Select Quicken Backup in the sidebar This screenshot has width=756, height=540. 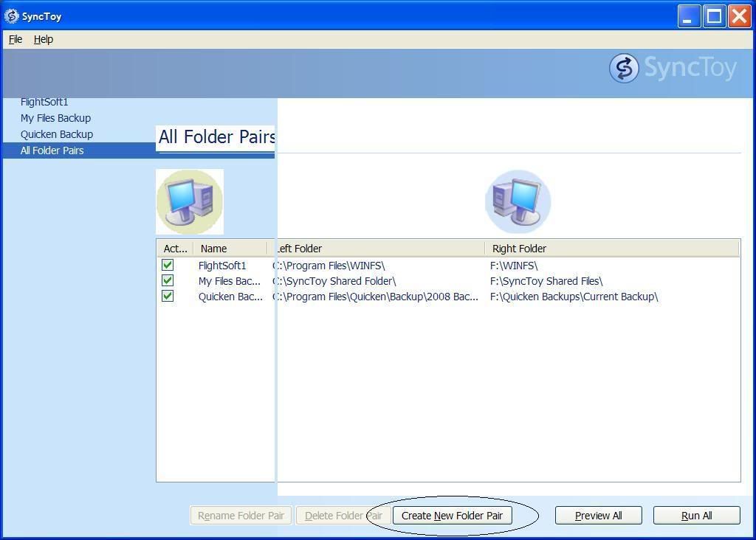[x=56, y=134]
